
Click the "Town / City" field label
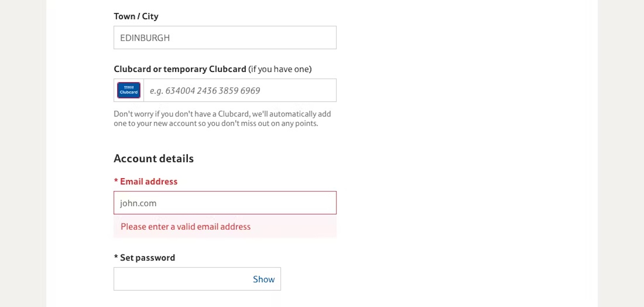point(136,16)
